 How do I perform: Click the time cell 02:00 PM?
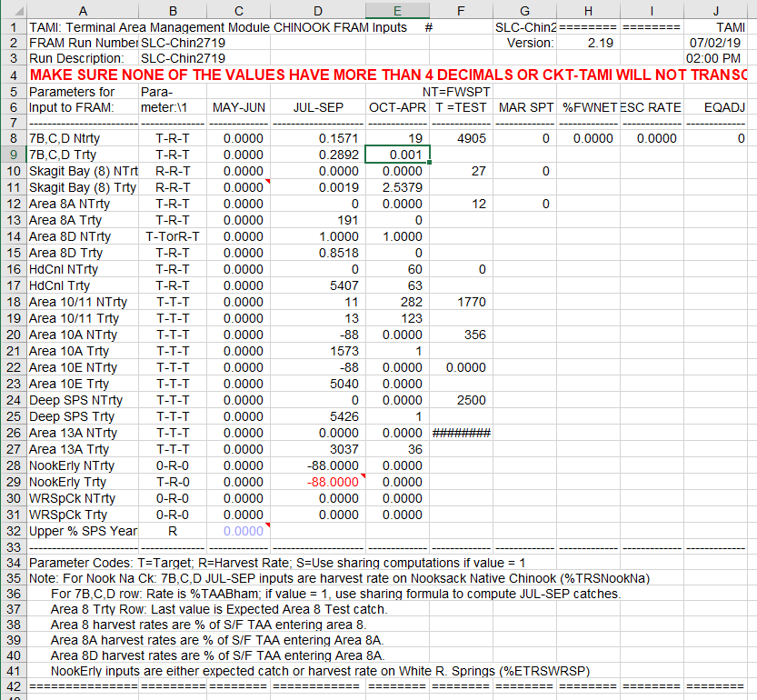715,58
